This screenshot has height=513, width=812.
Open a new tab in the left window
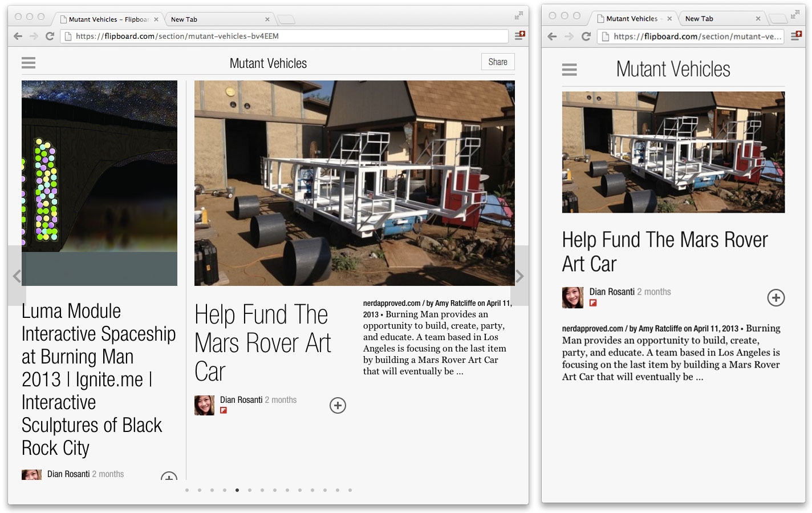[286, 19]
